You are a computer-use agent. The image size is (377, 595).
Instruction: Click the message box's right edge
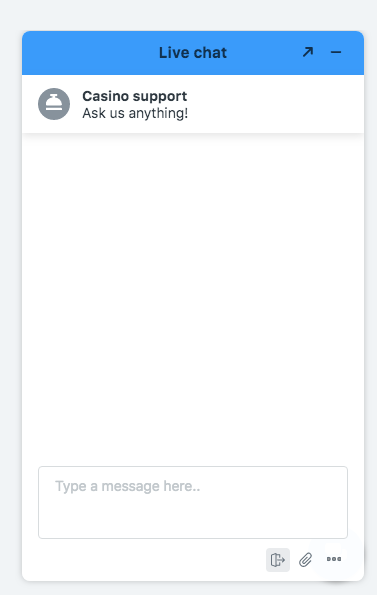(x=347, y=502)
